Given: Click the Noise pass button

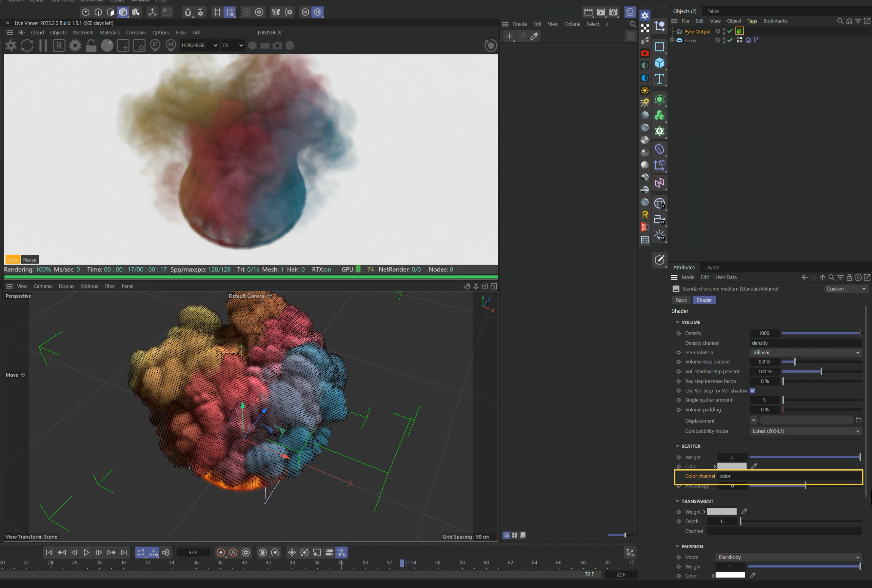Looking at the screenshot, I should 30,260.
